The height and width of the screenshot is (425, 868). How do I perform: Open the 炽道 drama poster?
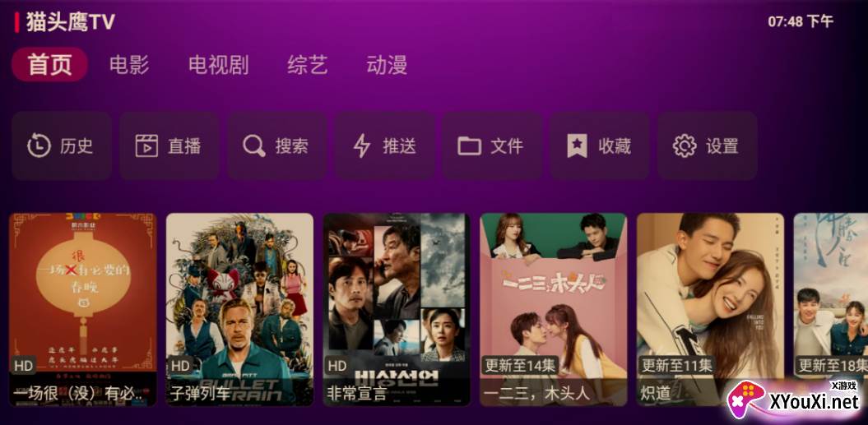coord(710,309)
